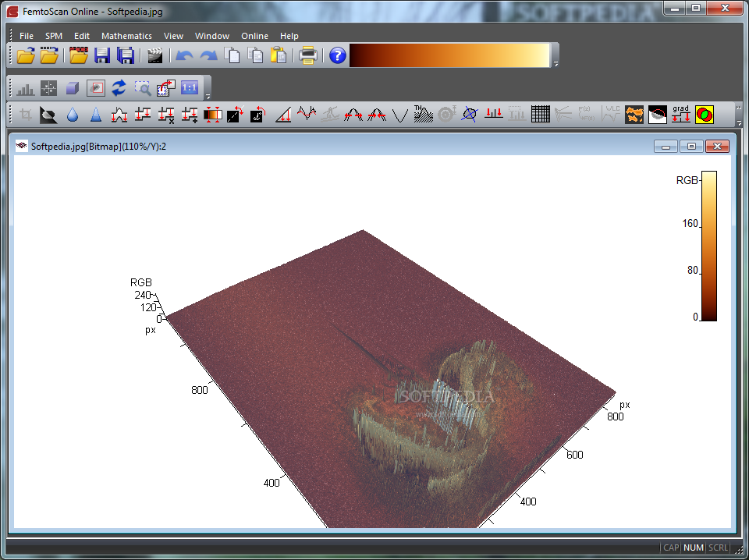Image resolution: width=749 pixels, height=560 pixels.
Task: Open the SPM menu
Action: point(54,36)
